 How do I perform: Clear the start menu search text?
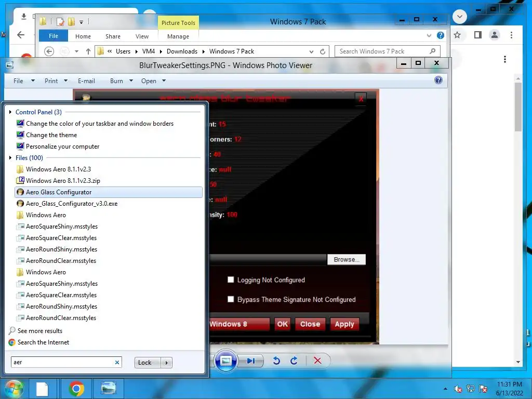coord(117,362)
